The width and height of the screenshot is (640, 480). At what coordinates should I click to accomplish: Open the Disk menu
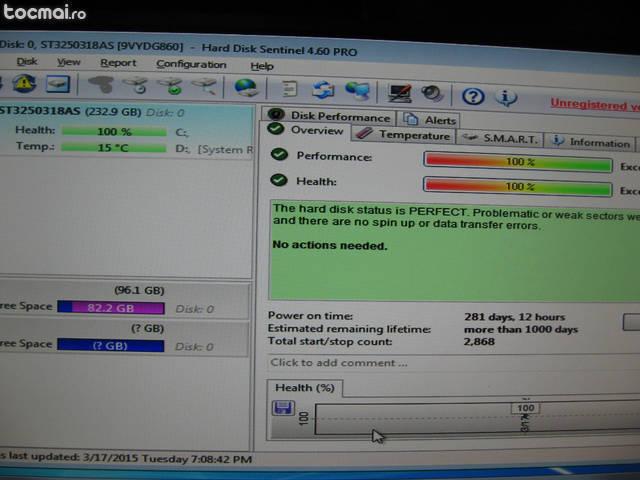click(27, 62)
